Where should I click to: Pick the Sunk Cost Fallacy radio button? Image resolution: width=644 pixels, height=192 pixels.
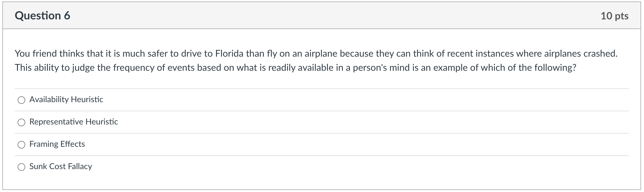(21, 167)
